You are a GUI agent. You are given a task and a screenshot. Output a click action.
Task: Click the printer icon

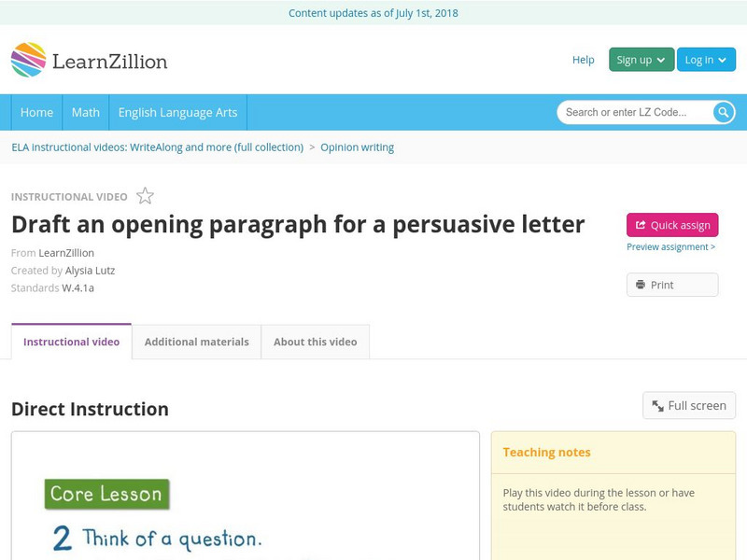[641, 285]
